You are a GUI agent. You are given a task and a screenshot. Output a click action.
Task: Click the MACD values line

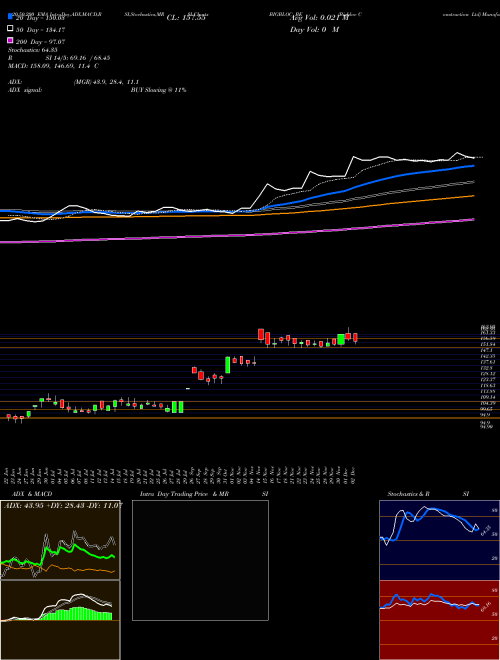point(53,66)
